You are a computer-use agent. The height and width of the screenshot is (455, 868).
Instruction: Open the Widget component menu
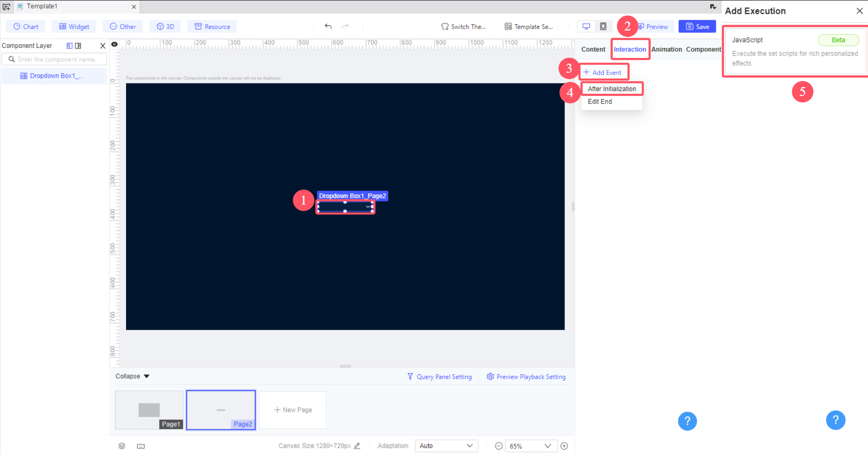point(74,26)
